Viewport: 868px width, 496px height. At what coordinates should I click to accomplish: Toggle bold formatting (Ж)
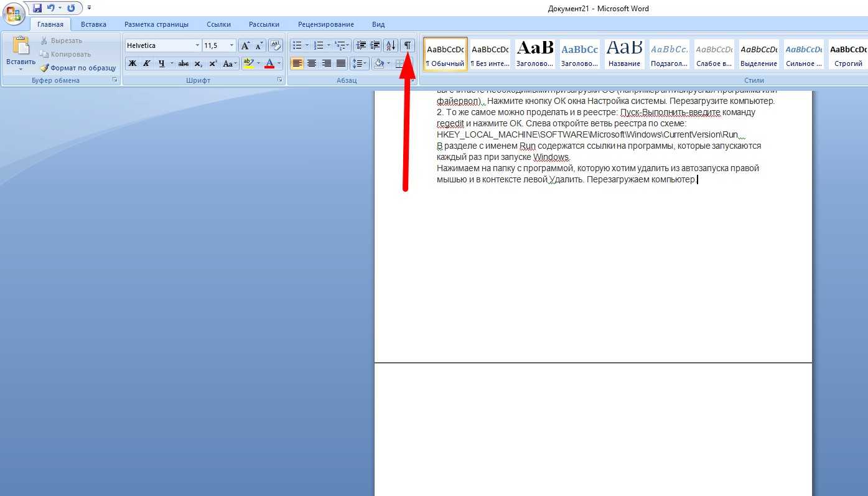pyautogui.click(x=133, y=63)
